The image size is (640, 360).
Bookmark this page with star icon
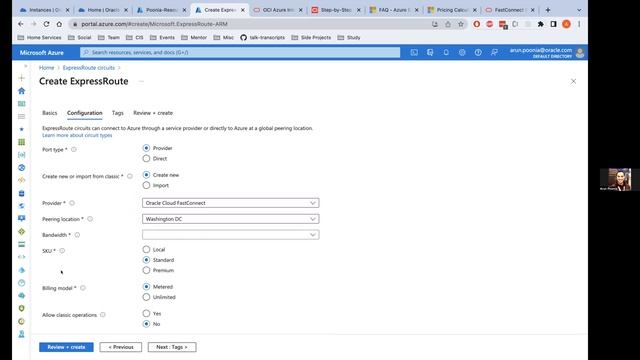point(461,24)
